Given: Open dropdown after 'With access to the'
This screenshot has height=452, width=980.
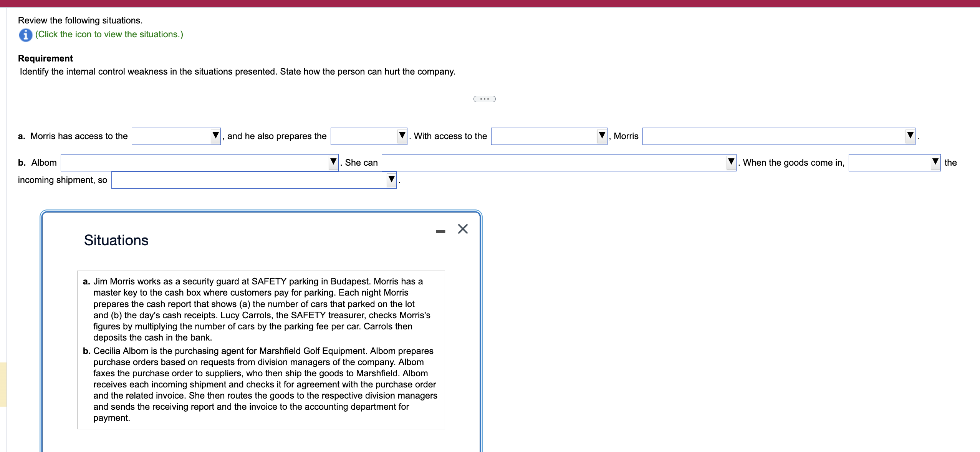Looking at the screenshot, I should 549,136.
